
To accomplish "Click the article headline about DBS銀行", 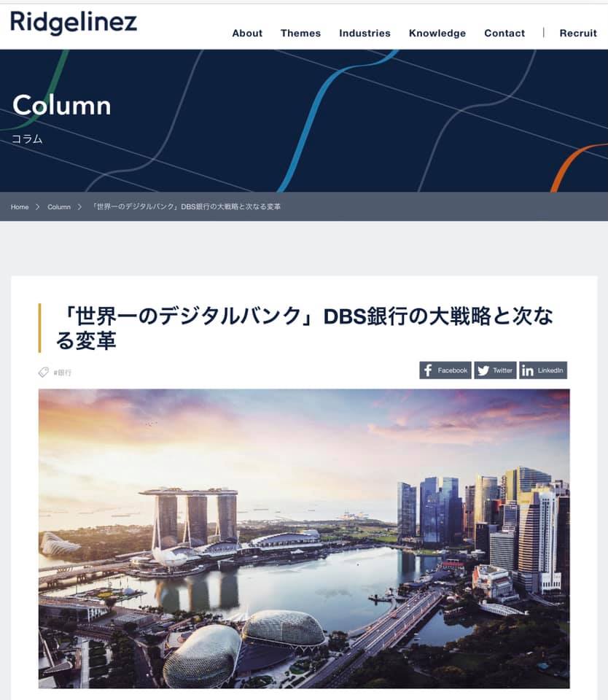I will coord(305,328).
